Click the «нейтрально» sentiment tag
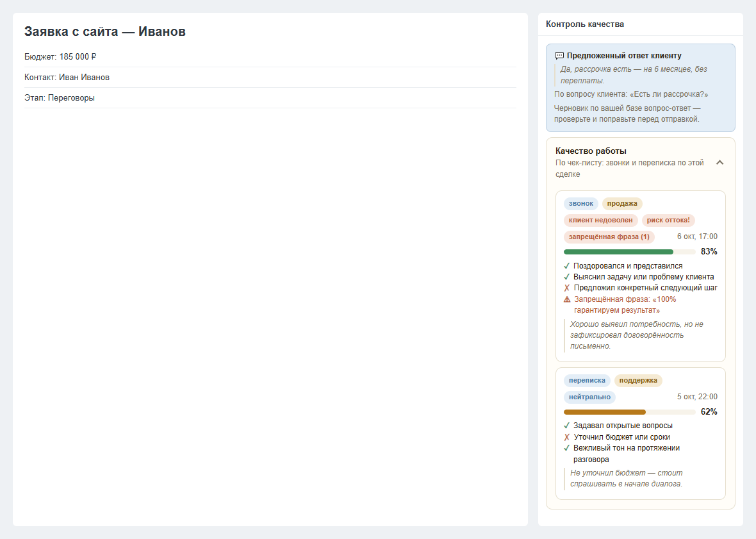 tap(589, 397)
